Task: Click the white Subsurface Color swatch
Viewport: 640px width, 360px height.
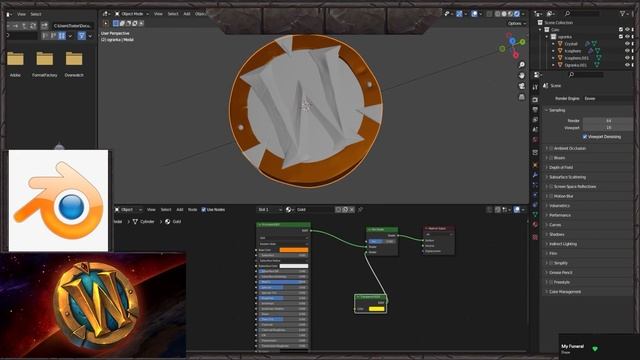Action: [294, 266]
